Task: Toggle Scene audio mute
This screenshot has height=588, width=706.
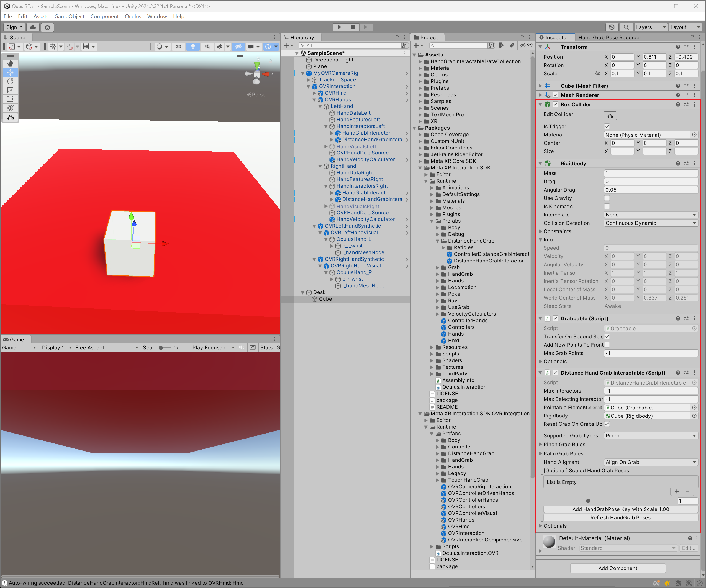Action: [207, 46]
